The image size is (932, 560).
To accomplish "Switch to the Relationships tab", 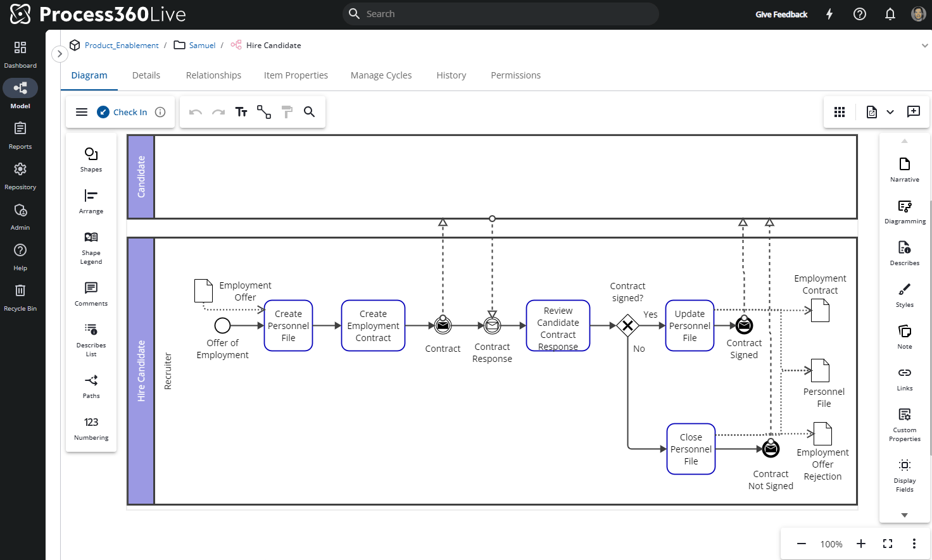I will (x=213, y=75).
